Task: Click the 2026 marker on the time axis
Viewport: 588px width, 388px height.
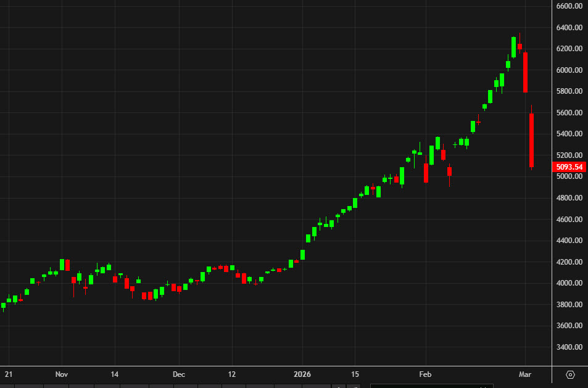Action: pos(303,374)
